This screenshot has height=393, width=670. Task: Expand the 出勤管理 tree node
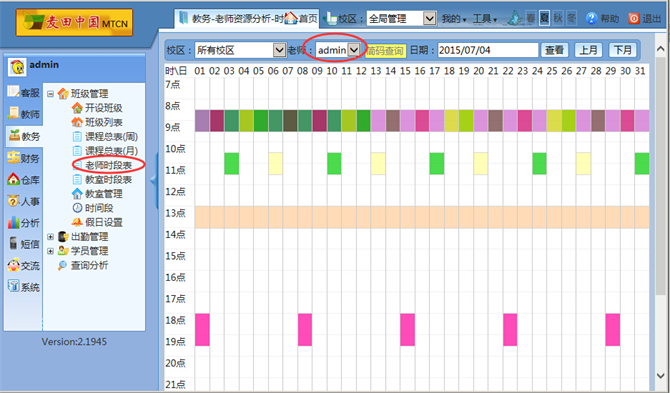click(x=50, y=237)
